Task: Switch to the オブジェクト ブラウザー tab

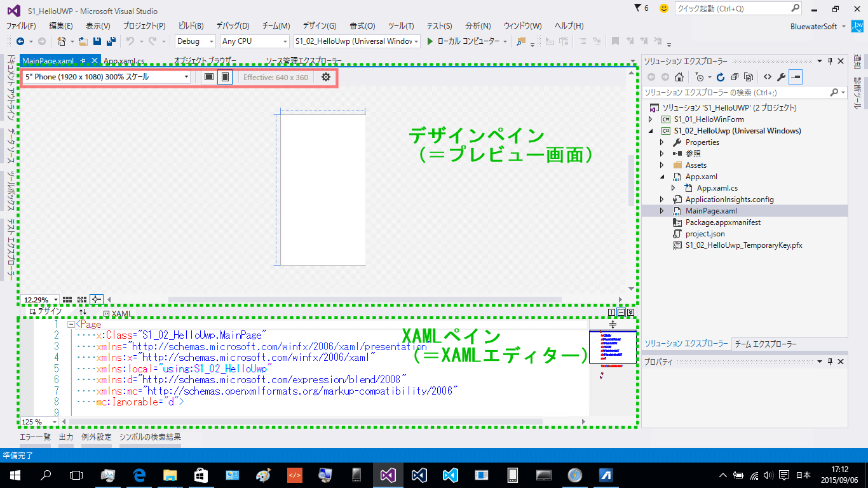Action: point(205,61)
